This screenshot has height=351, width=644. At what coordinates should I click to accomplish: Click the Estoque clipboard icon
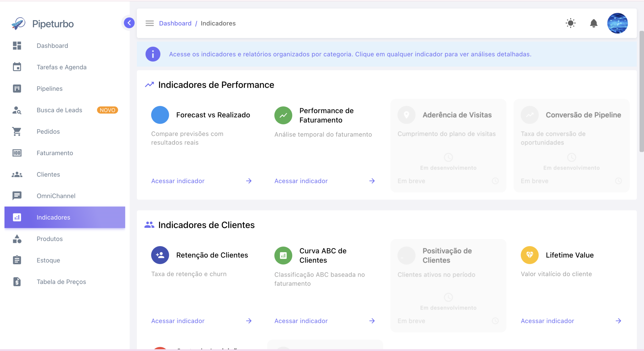click(17, 260)
